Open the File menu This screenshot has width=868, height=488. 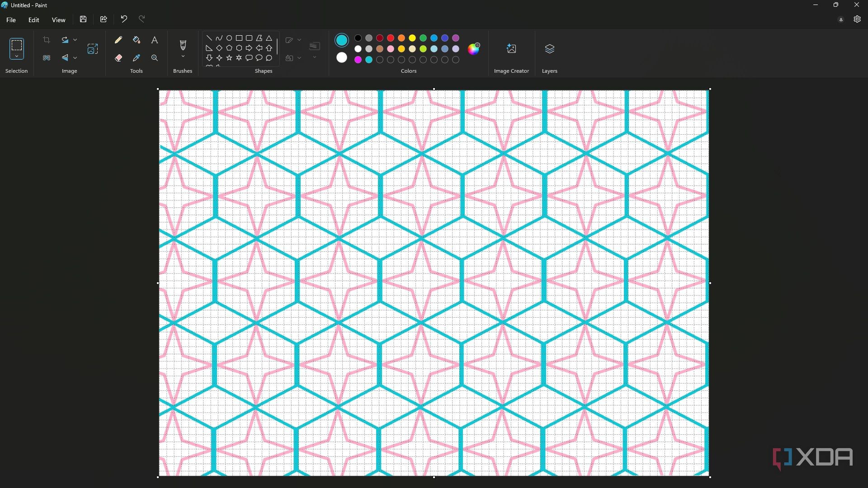point(11,20)
